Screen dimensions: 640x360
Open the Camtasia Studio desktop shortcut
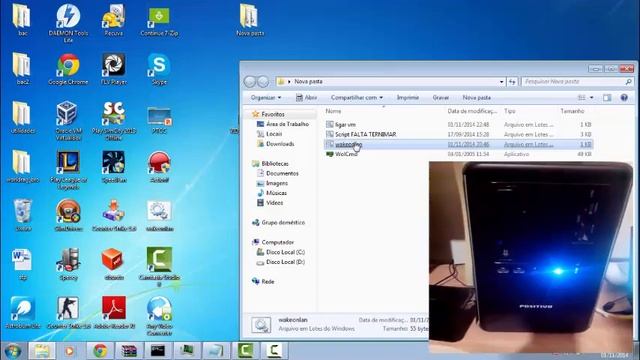(x=159, y=267)
